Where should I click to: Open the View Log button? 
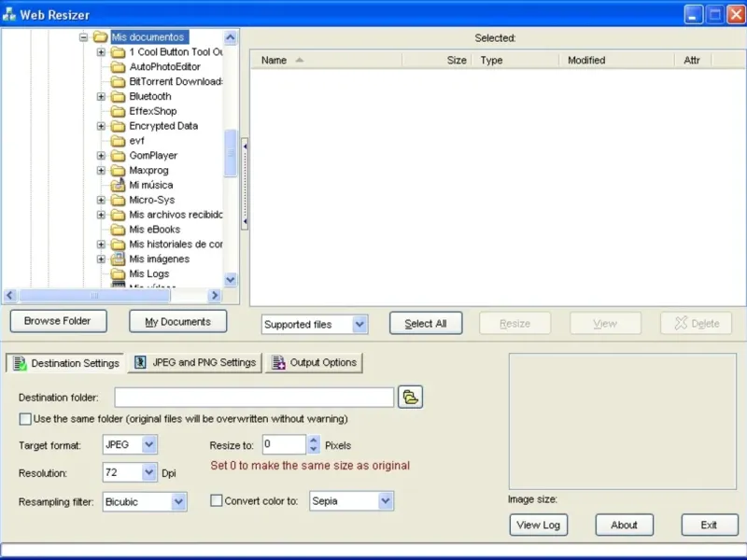[539, 525]
